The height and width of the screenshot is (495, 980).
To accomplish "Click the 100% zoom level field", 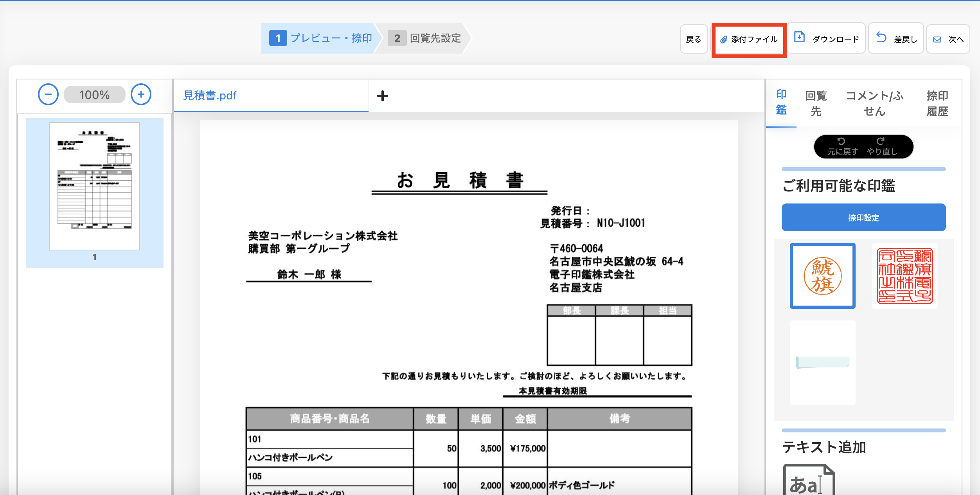I will pyautogui.click(x=94, y=95).
